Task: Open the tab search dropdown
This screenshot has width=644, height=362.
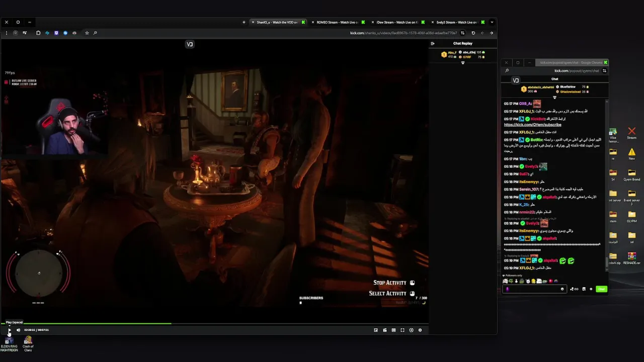Action: (492, 22)
